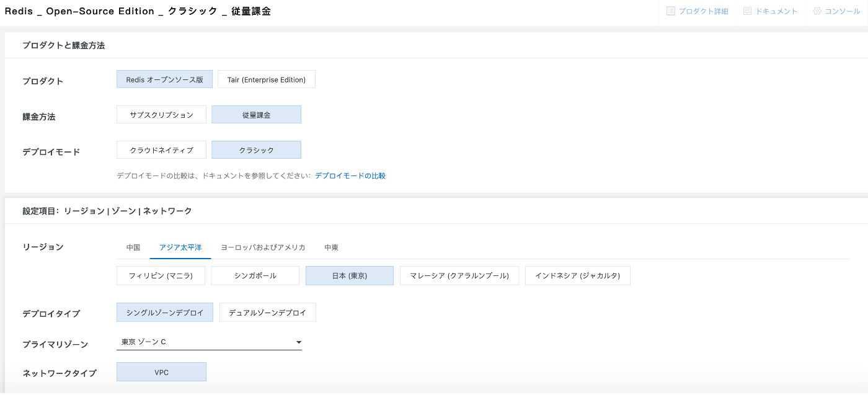Switch to 中国 region tab

[133, 247]
